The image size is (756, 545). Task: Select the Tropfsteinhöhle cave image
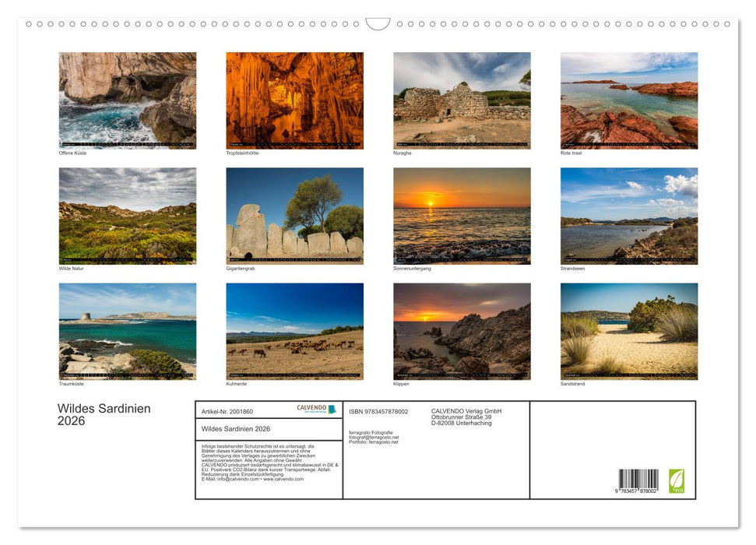(x=294, y=100)
